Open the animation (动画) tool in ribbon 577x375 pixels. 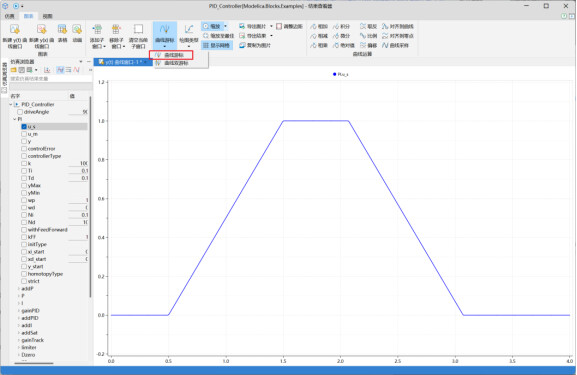pyautogui.click(x=77, y=33)
